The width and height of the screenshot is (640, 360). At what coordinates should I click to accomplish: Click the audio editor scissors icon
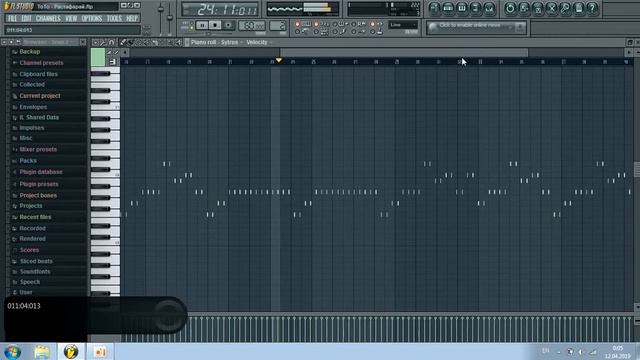coord(551,8)
